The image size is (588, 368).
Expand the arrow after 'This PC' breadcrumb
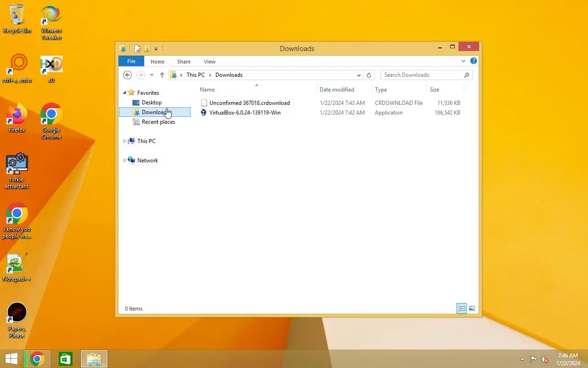click(x=210, y=75)
